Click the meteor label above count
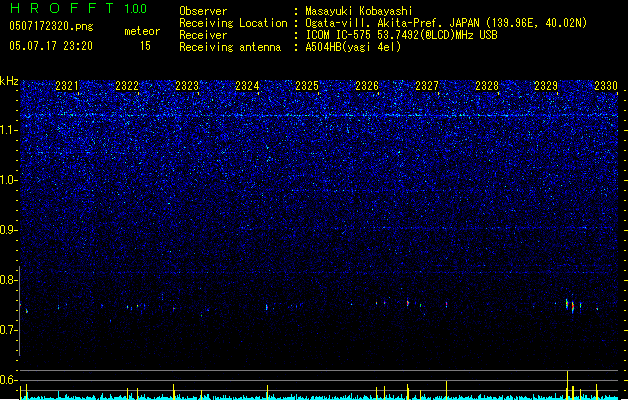Screen dimensions: 629x400 pos(142,31)
